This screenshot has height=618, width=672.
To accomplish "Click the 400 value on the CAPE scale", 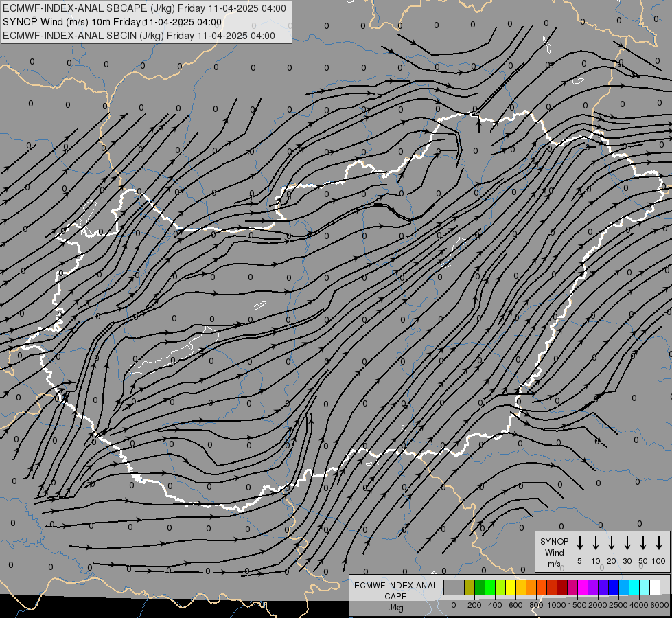I will 495,605.
